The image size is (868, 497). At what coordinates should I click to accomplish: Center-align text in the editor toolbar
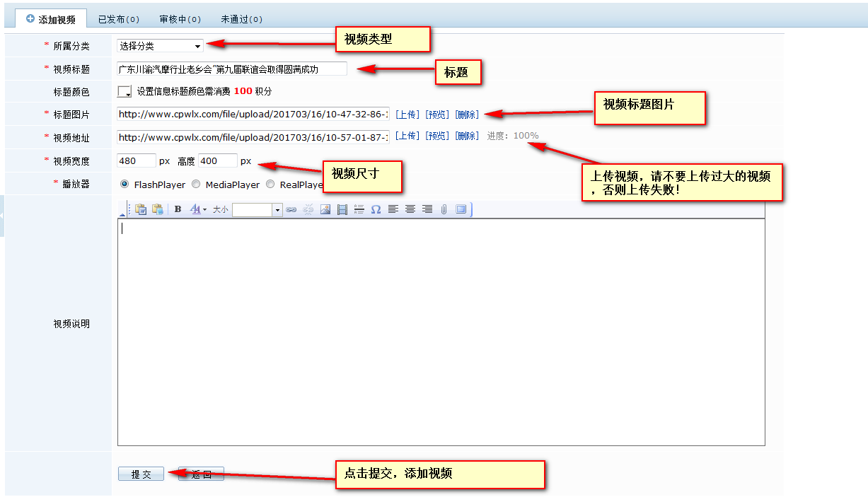click(x=410, y=209)
